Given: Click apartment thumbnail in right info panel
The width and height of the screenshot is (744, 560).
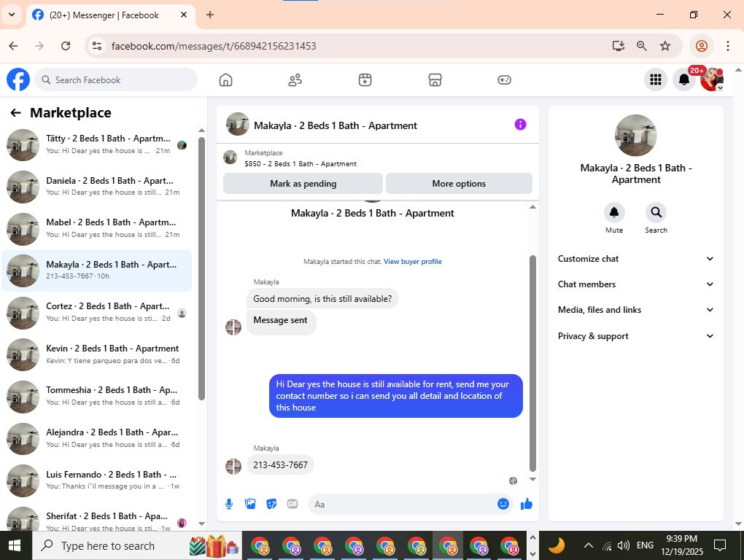Looking at the screenshot, I should [x=635, y=135].
